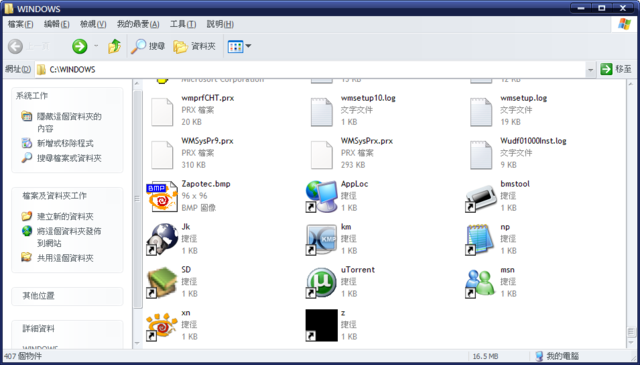Open the 說明(H) menu

tap(220, 24)
